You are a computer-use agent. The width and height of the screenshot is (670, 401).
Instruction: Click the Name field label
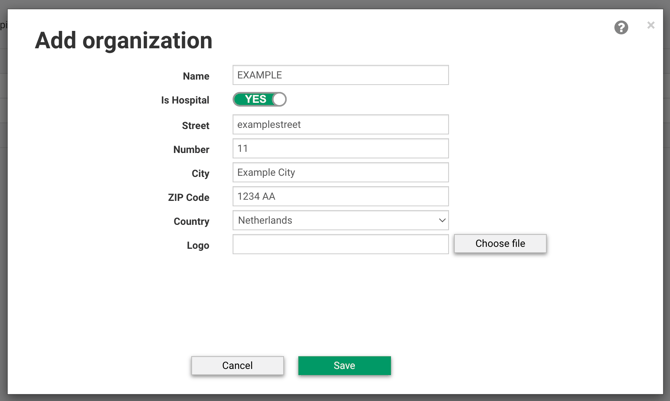pyautogui.click(x=196, y=77)
